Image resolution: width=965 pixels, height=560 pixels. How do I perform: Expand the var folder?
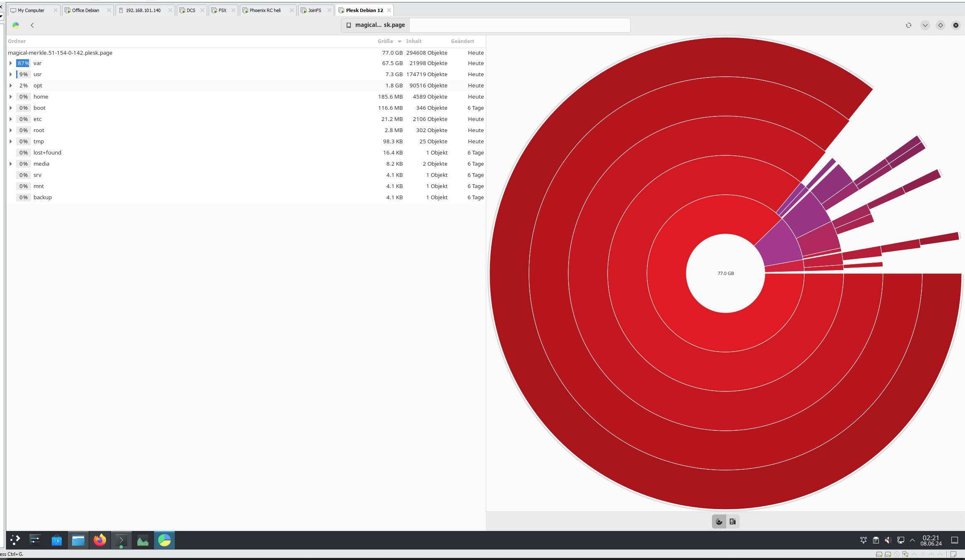pos(11,63)
